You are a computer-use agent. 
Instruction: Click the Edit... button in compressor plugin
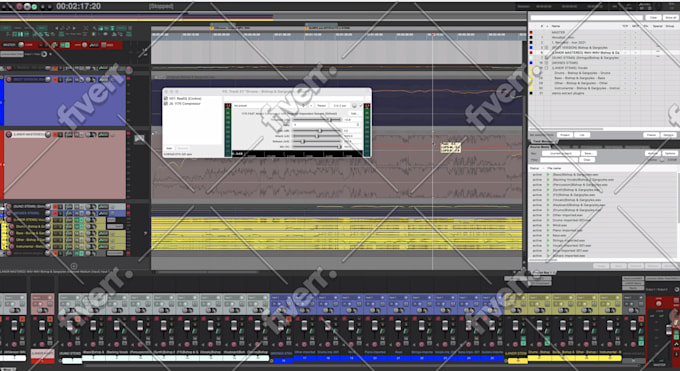pyautogui.click(x=354, y=114)
